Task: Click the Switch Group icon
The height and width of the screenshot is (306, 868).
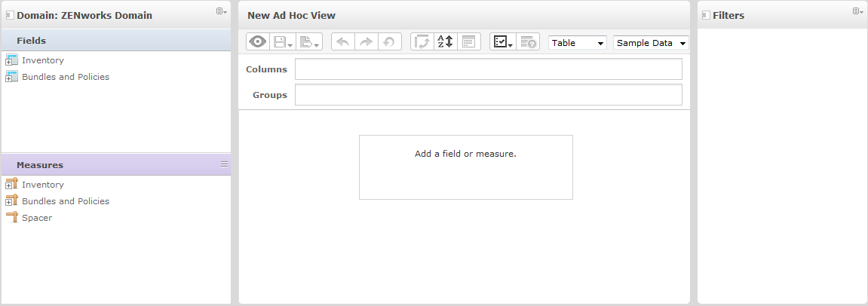Action: point(422,42)
